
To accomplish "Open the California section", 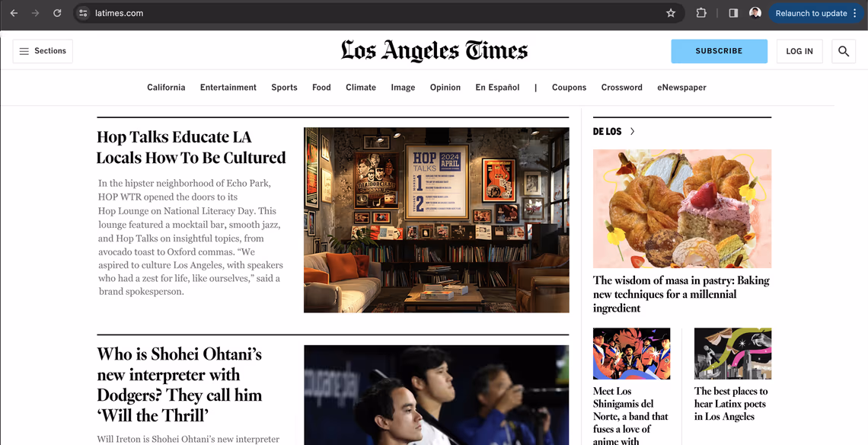I will [x=166, y=87].
